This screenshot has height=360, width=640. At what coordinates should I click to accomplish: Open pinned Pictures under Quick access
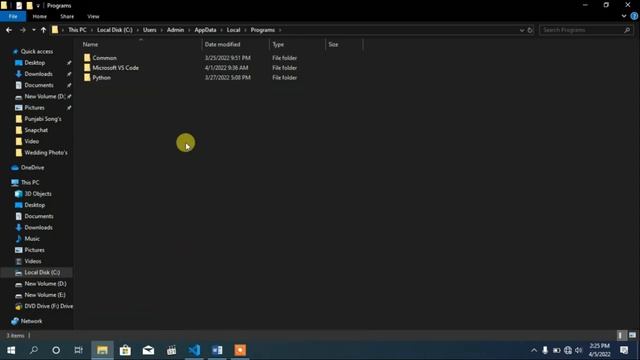tap(34, 108)
